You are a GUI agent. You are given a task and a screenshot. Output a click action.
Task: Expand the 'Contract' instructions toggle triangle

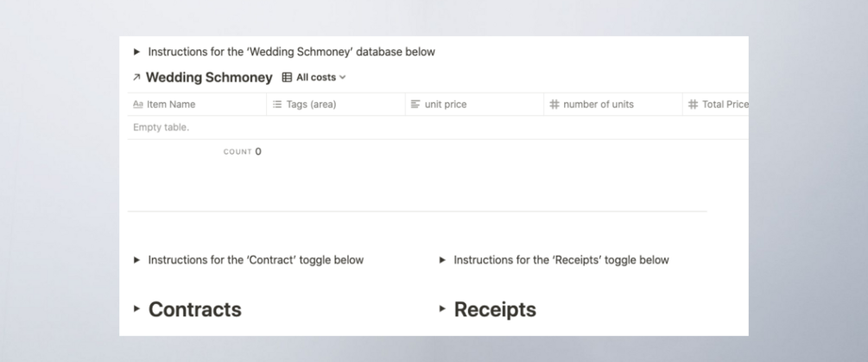136,260
